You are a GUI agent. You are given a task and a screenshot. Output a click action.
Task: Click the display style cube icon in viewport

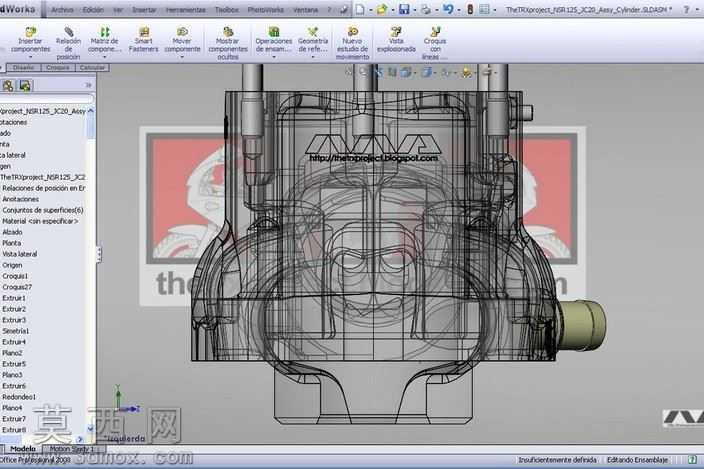pyautogui.click(x=427, y=72)
